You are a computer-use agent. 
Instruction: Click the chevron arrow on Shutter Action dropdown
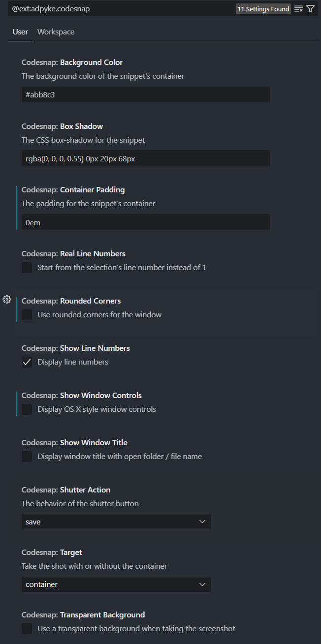point(202,521)
